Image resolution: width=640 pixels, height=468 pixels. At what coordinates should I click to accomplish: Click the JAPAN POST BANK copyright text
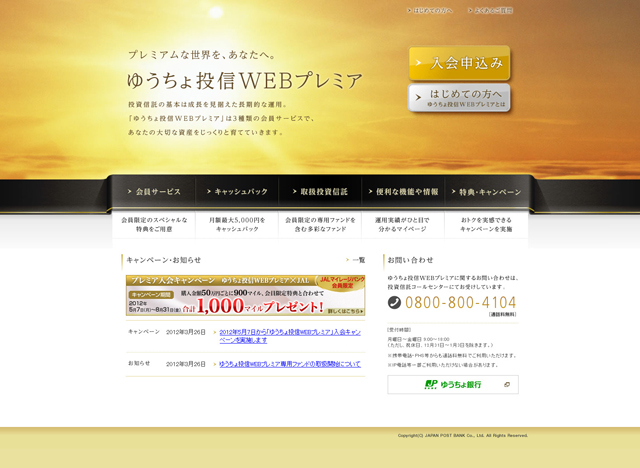point(463,436)
